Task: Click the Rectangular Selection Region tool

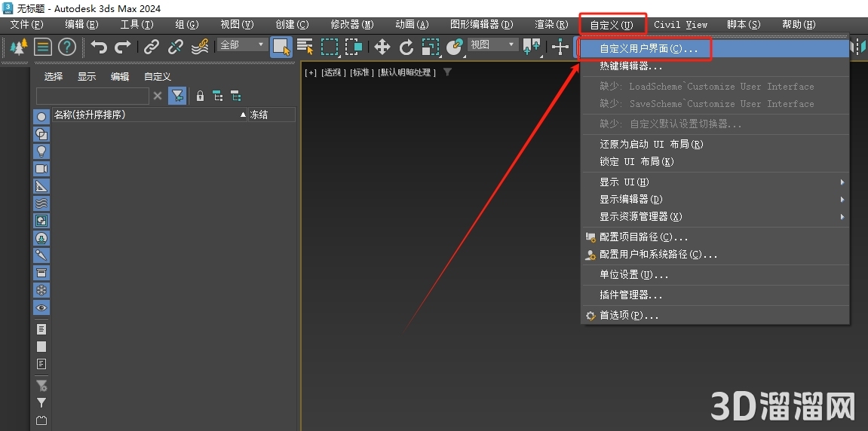Action: (x=330, y=47)
